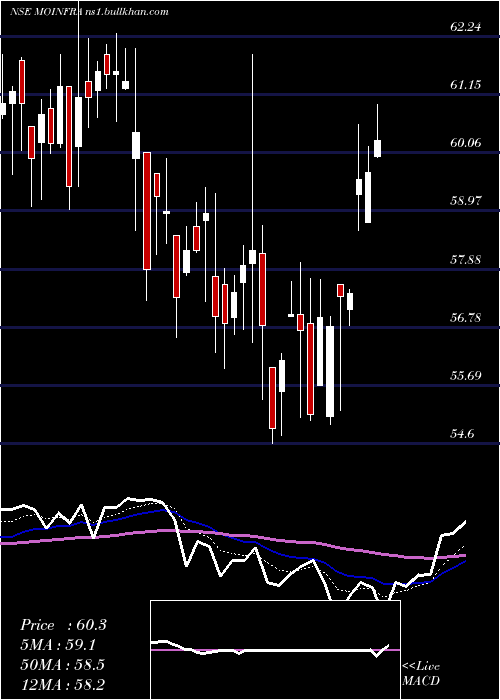Click the '50MA : 58.5' value
This screenshot has width=500, height=700.
(62, 665)
